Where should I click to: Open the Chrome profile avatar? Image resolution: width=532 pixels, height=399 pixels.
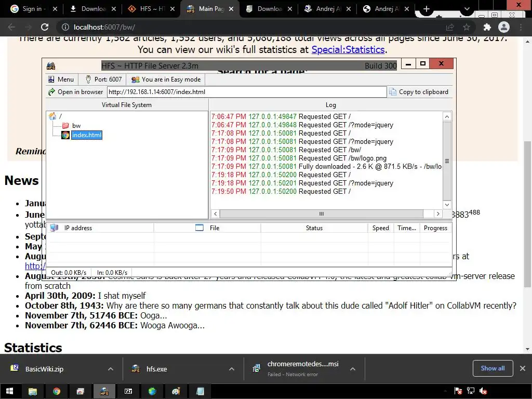pyautogui.click(x=504, y=27)
